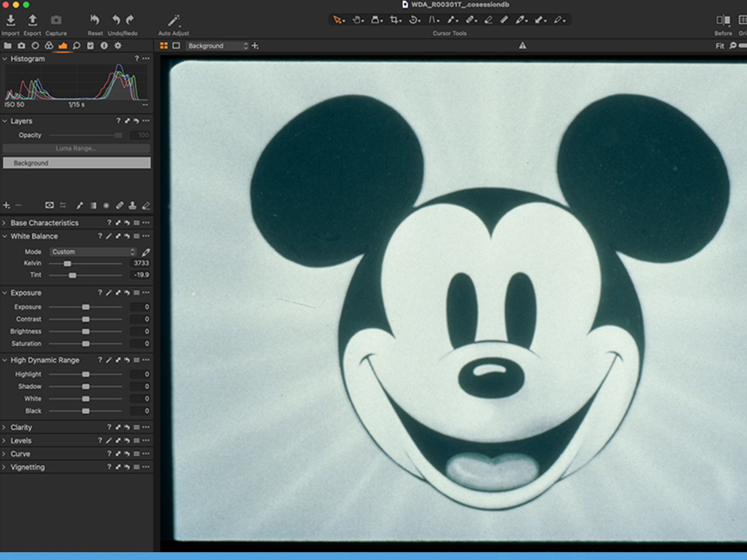Choose the Erase Mask cursor tool
747x560 pixels.
pos(489,20)
